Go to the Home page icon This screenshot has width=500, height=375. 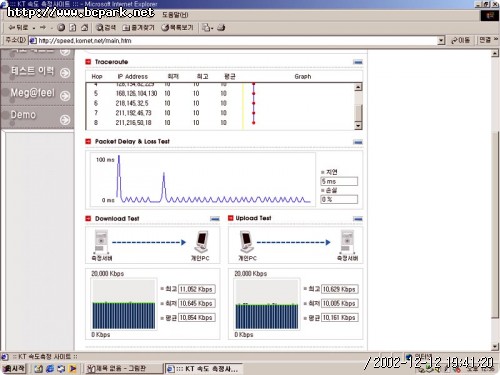[x=84, y=28]
